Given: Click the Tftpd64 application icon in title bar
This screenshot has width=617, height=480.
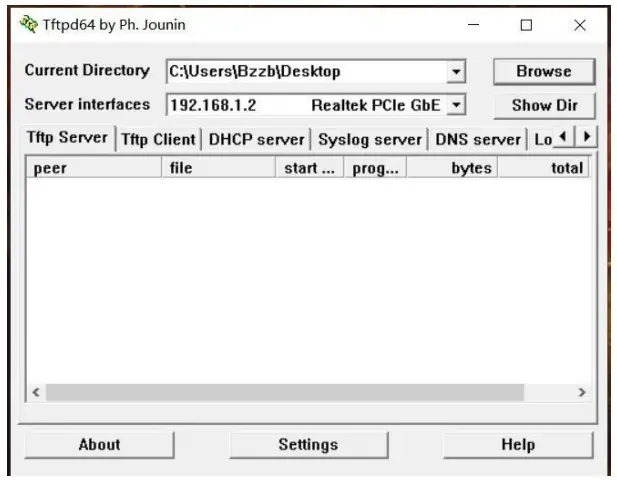Looking at the screenshot, I should point(29,24).
